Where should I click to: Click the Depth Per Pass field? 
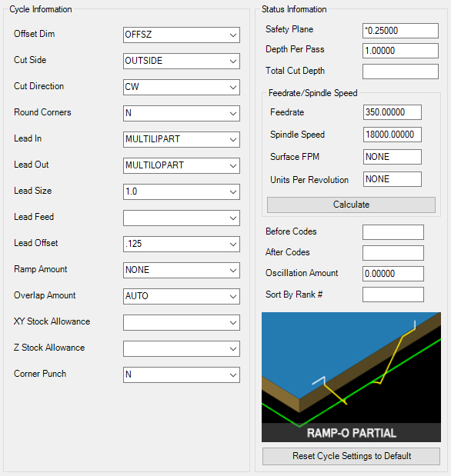[x=400, y=51]
